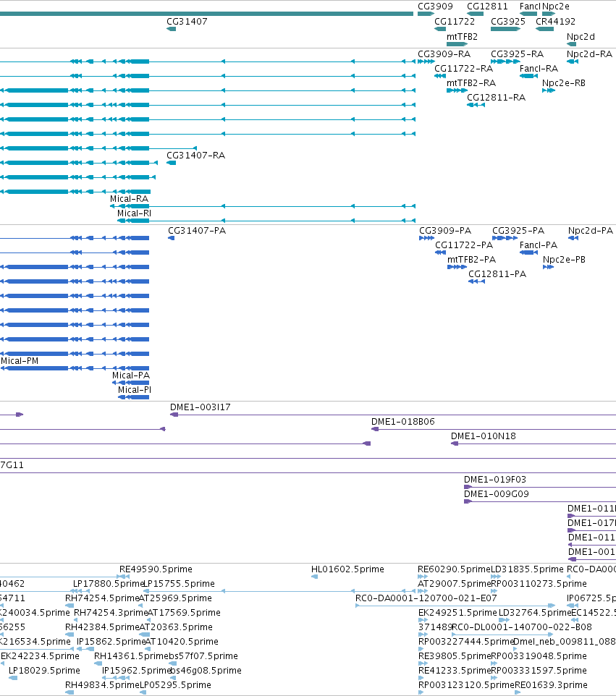Click the DME1-009G09 clone label
Image resolution: width=616 pixels, height=696 pixels.
tap(496, 494)
